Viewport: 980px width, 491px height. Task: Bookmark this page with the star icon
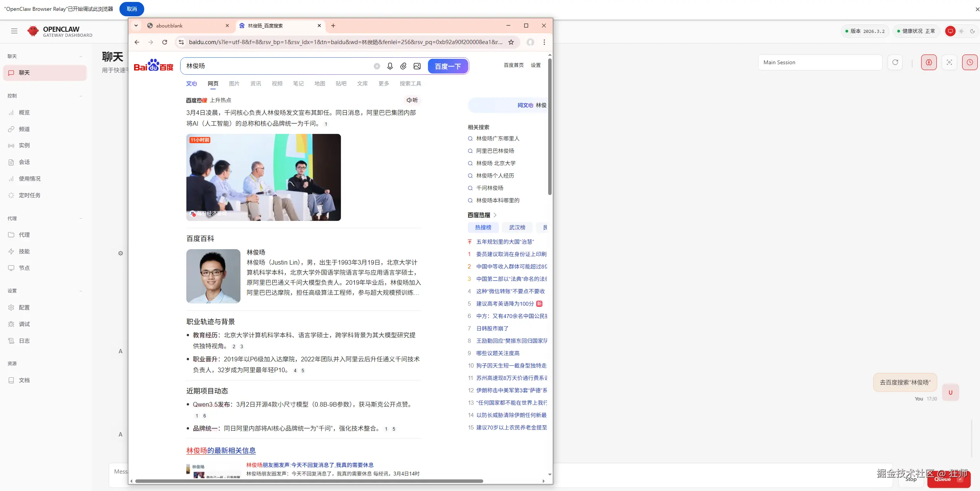click(x=511, y=42)
